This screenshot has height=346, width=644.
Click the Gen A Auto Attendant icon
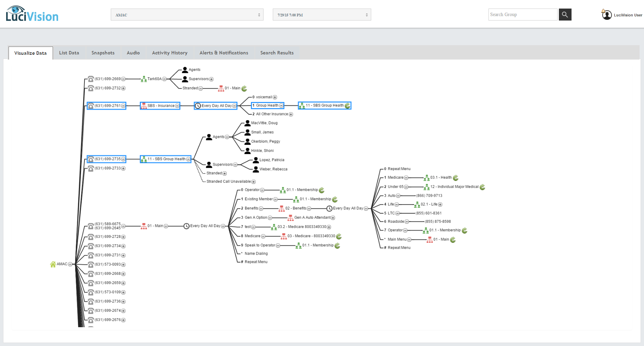[291, 218]
